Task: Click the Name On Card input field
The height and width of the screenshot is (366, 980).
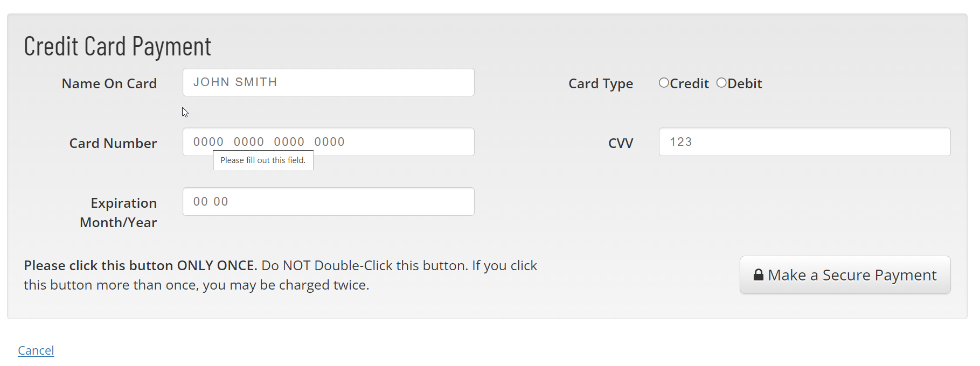Action: tap(328, 82)
